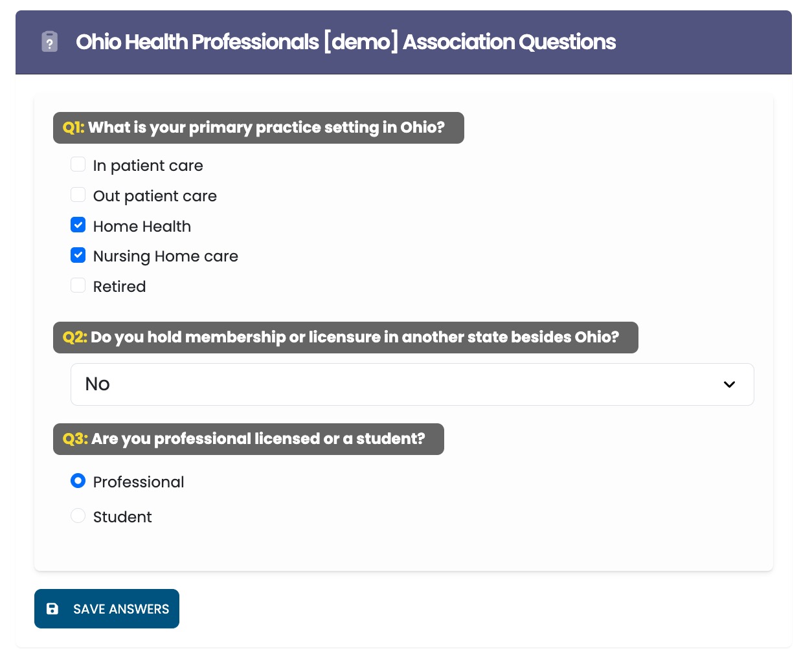Click the Q1 primary practice setting heading
This screenshot has width=812, height=655.
point(258,128)
